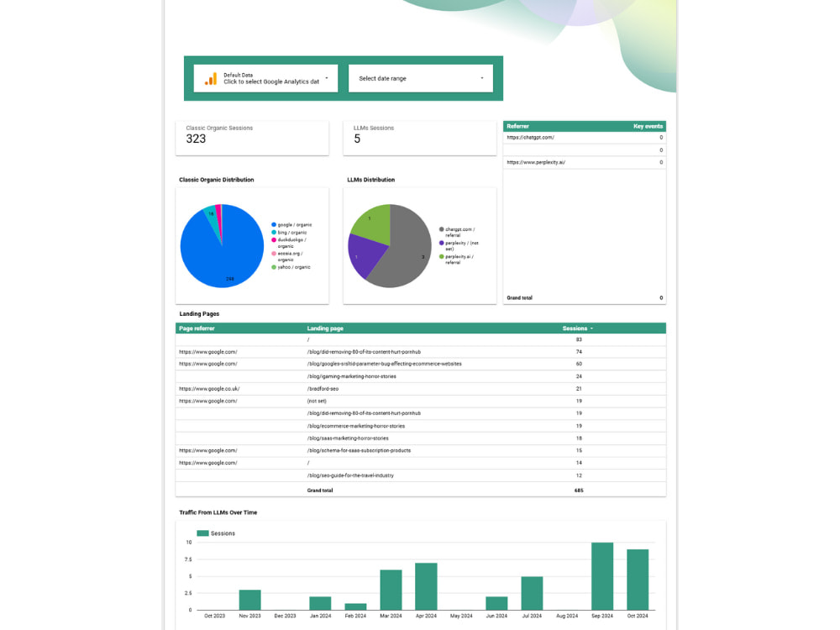Screen dimensions: 840x630
Task: Click the (not set) landing page cell
Action: point(317,402)
